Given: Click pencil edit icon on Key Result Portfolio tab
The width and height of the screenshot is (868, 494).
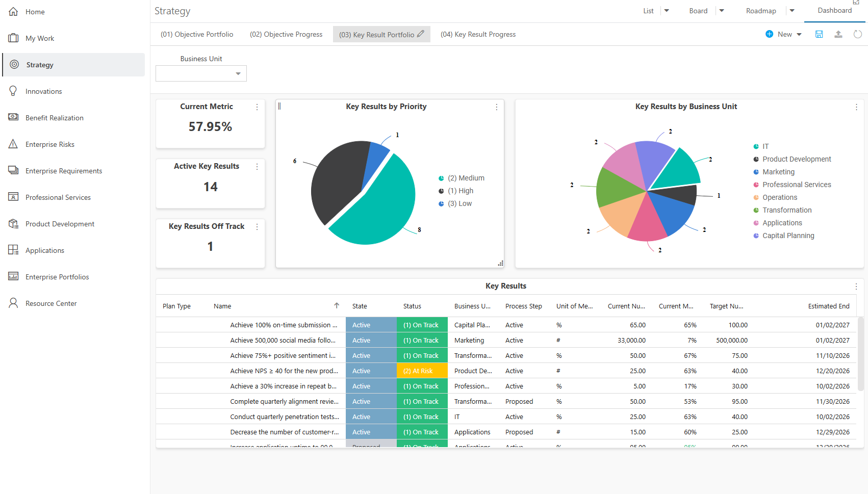Looking at the screenshot, I should coord(421,34).
